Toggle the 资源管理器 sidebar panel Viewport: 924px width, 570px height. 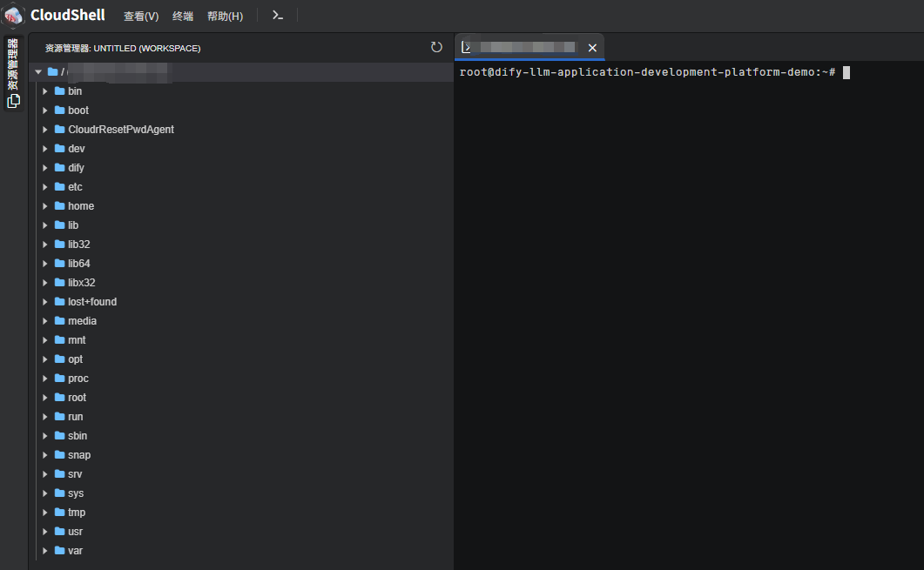tap(13, 73)
